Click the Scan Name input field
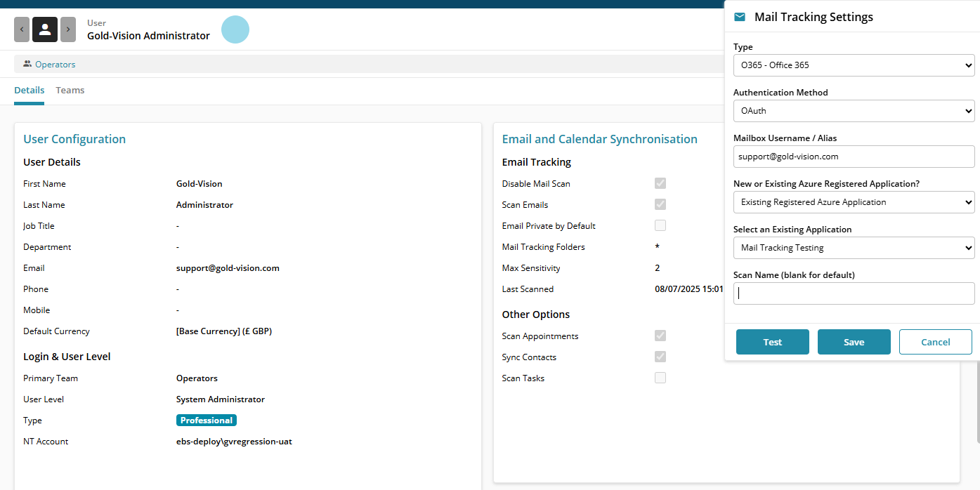This screenshot has height=490, width=980. pos(854,293)
